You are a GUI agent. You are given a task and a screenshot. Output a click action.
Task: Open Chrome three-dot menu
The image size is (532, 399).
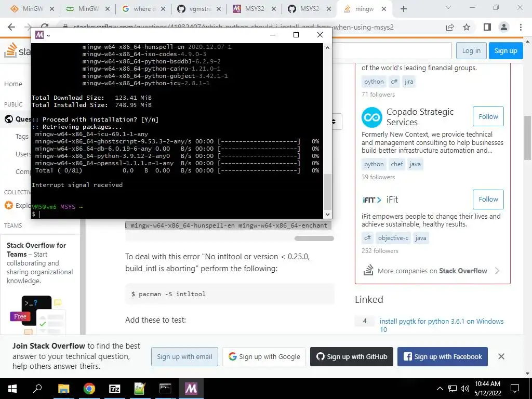tap(521, 27)
